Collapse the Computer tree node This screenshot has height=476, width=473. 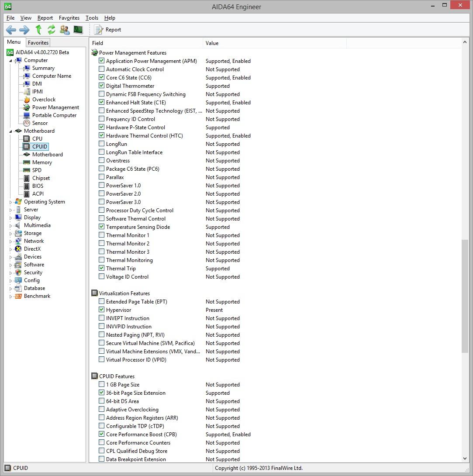10,61
